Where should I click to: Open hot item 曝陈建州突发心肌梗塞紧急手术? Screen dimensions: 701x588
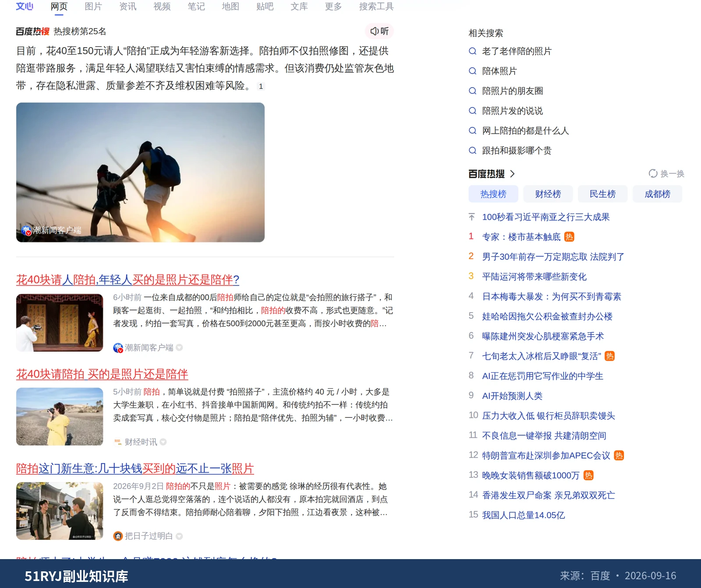click(x=543, y=336)
